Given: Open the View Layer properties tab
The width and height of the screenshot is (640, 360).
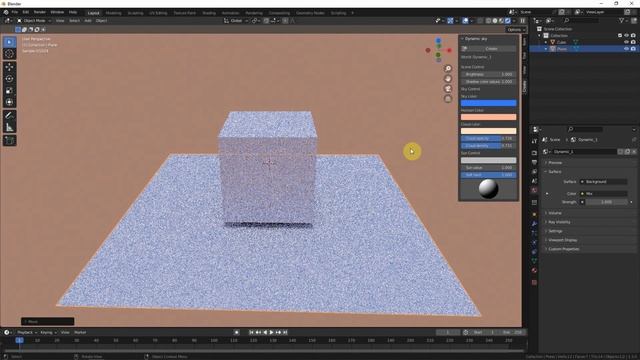Looking at the screenshot, I should [534, 171].
